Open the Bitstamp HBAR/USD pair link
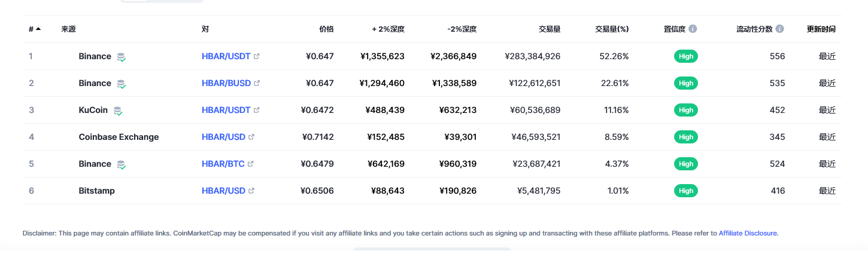The height and width of the screenshot is (257, 868). coord(223,191)
